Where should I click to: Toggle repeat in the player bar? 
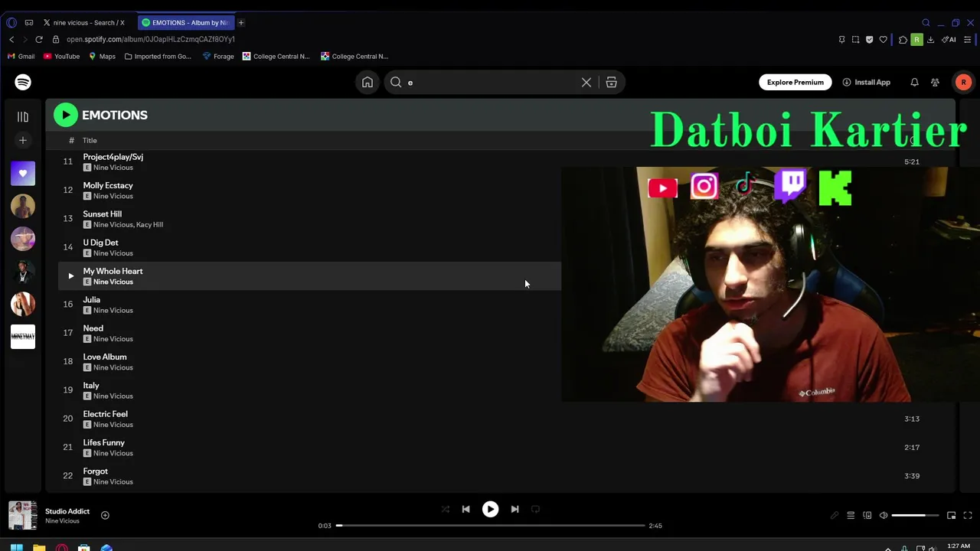535,509
